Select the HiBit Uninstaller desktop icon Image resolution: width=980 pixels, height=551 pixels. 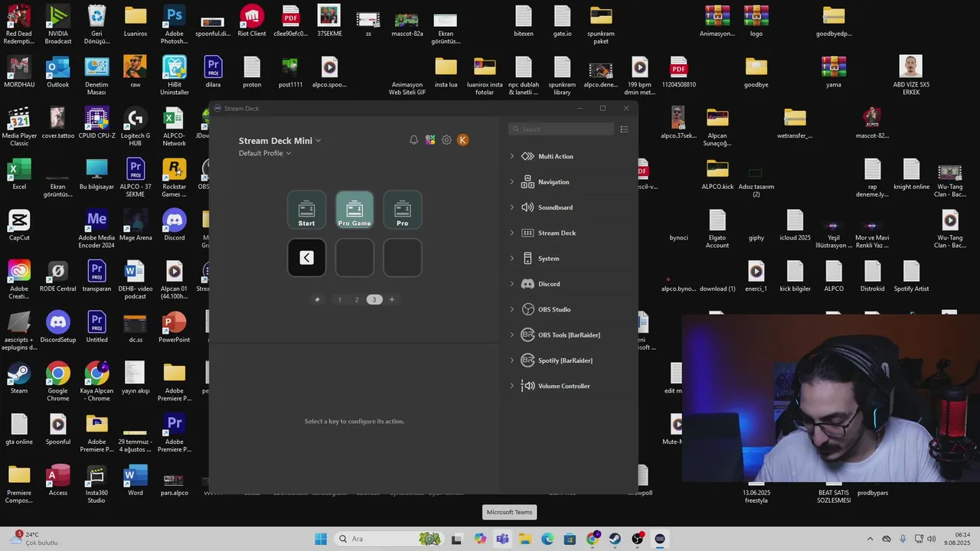pos(175,75)
